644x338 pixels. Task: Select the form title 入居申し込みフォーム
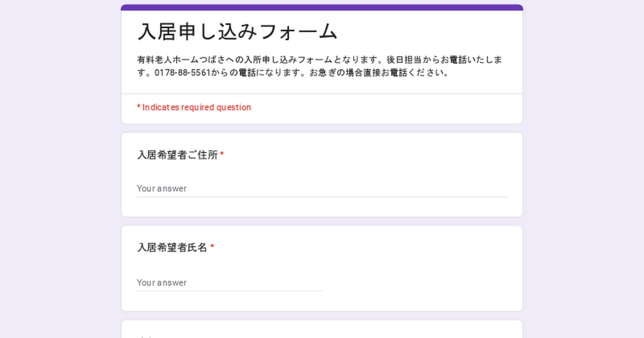point(238,32)
